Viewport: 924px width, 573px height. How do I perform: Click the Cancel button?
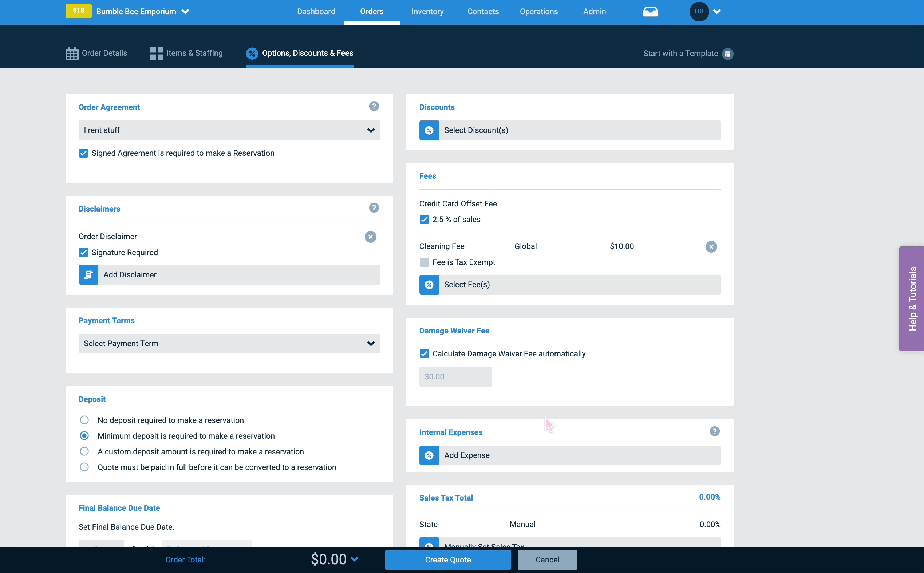[x=547, y=560]
